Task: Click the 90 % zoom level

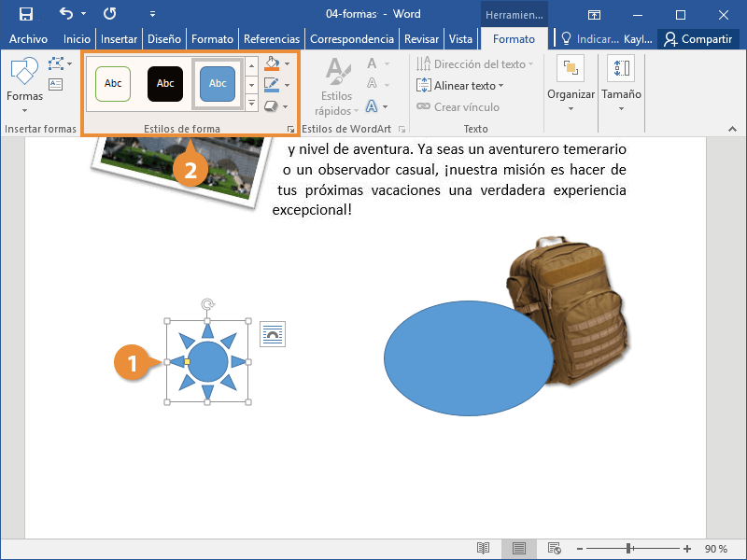Action: pyautogui.click(x=716, y=549)
